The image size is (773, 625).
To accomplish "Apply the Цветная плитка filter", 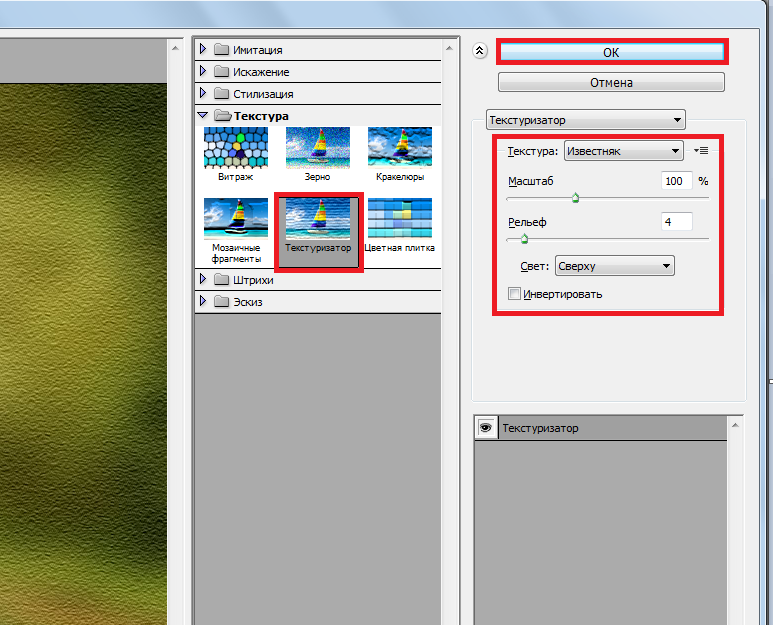I will tap(399, 217).
